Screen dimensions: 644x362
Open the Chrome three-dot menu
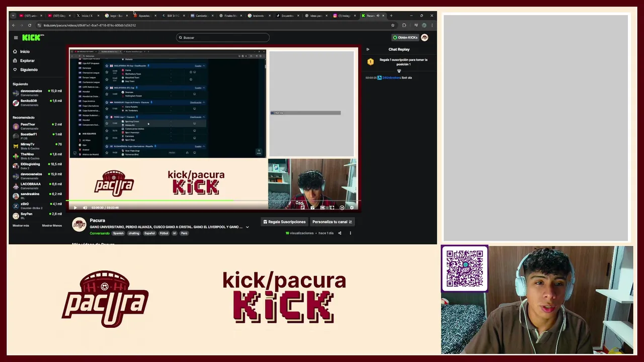pos(432,25)
